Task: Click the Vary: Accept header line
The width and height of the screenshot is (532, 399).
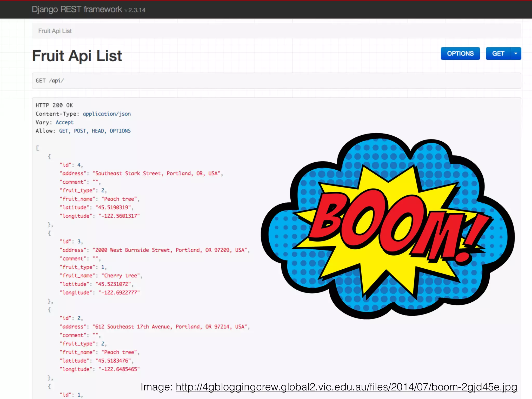Action: tap(55, 122)
